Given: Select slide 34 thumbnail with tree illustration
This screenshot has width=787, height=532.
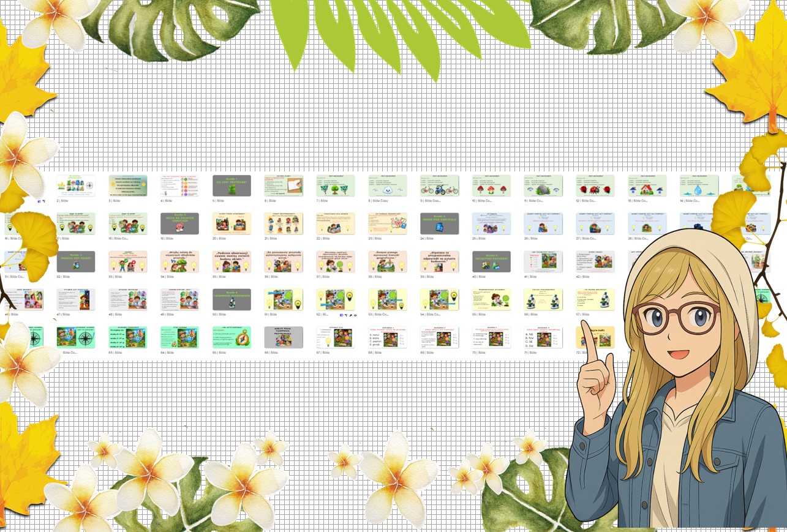Looking at the screenshot, I should [180, 261].
